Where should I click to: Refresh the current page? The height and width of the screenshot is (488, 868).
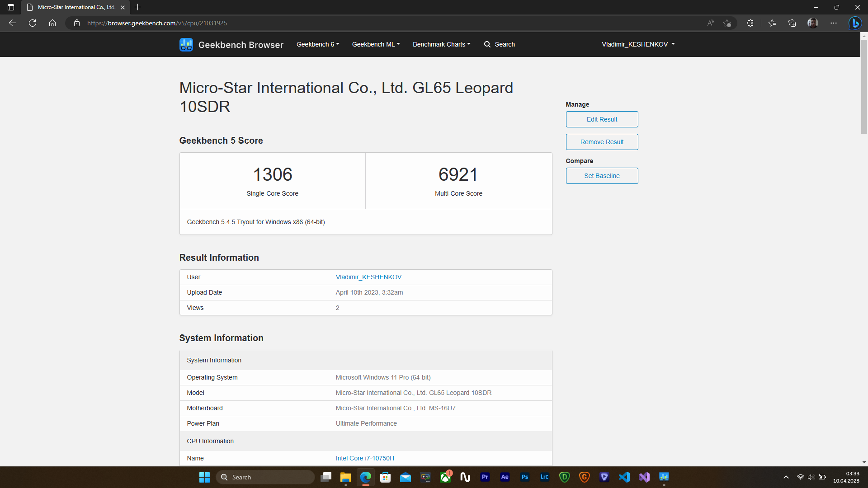(33, 23)
